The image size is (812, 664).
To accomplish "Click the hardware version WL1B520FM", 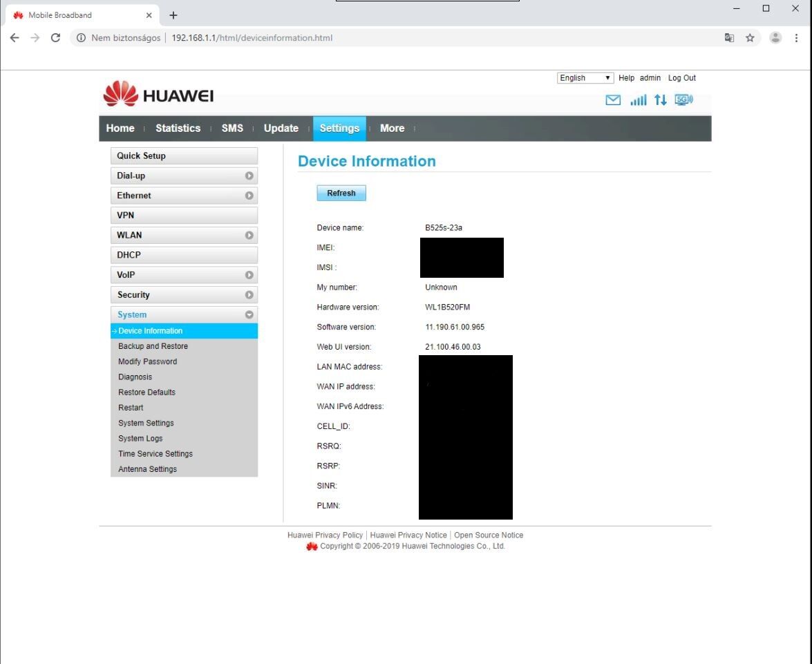I will [x=447, y=307].
